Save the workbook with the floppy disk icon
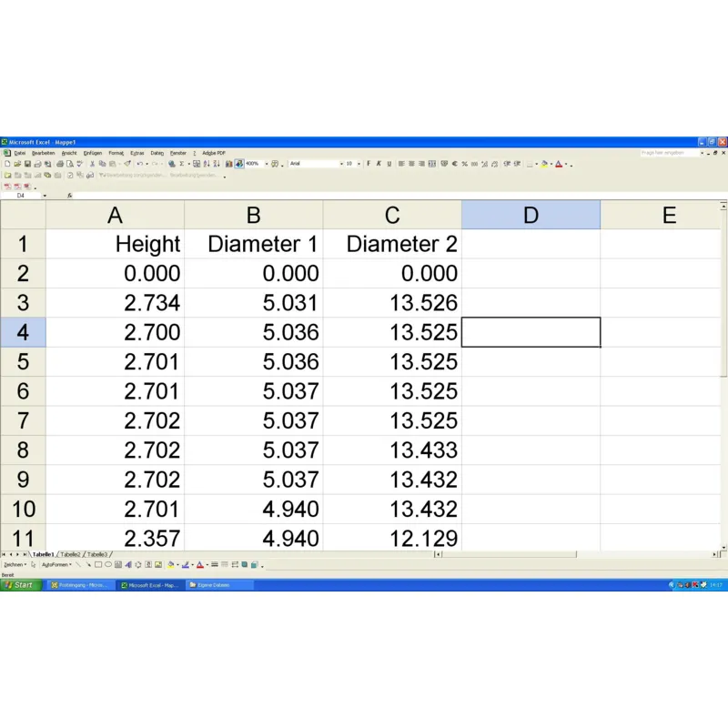 [27, 164]
